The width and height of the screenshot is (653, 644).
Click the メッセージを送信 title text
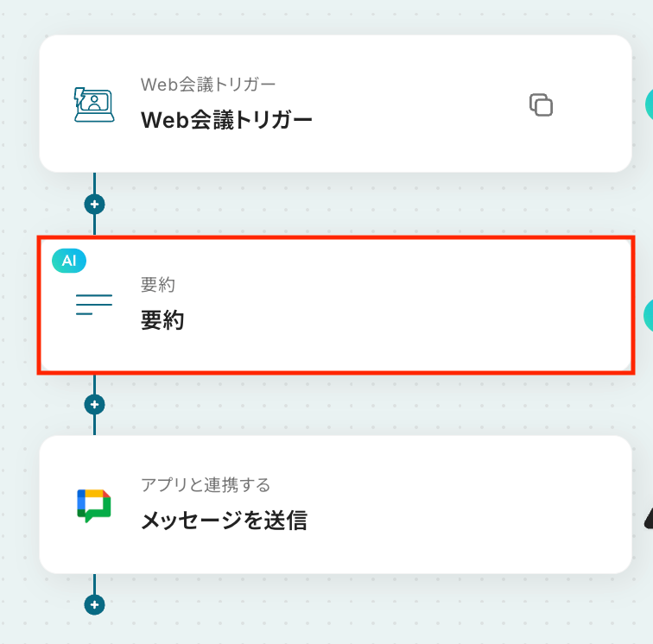225,521
